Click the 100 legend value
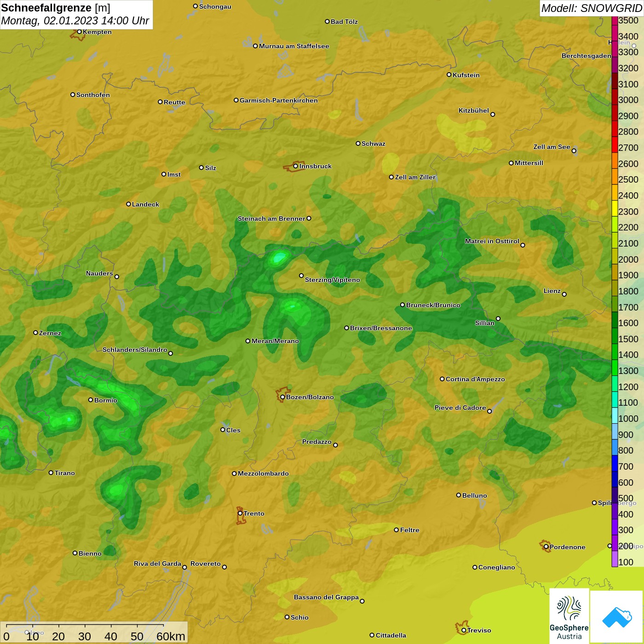This screenshot has height=644, width=644. coord(626,562)
